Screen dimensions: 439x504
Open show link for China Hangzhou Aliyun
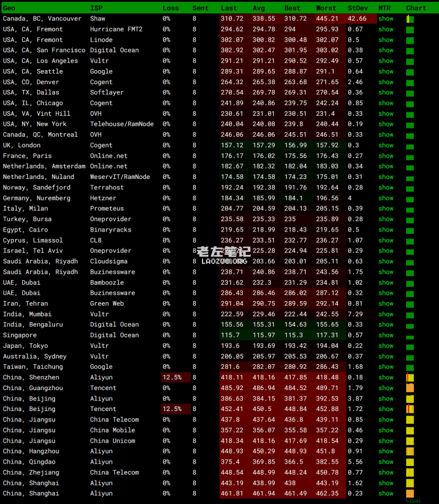[386, 451]
